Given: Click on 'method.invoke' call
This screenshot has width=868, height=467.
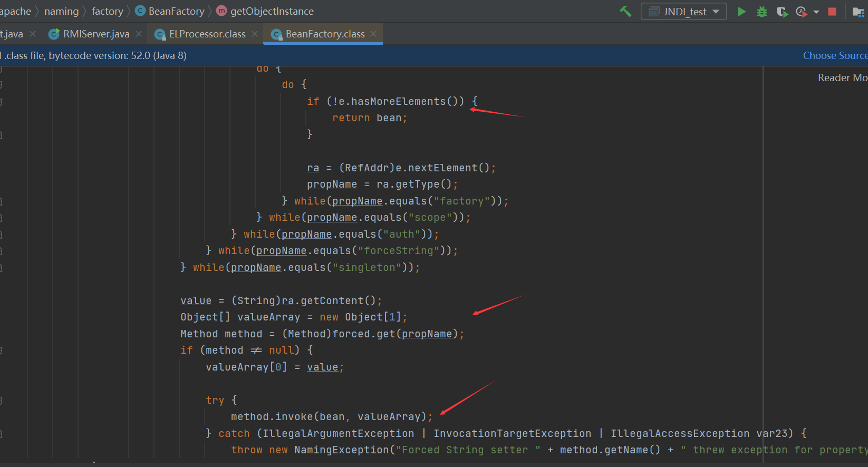Looking at the screenshot, I should click(272, 417).
